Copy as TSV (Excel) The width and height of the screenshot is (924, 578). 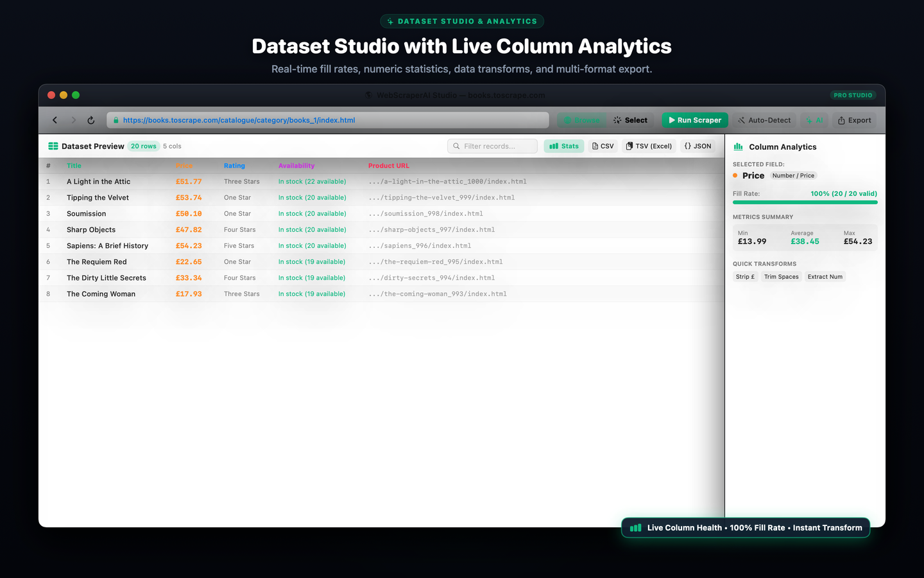coord(649,146)
